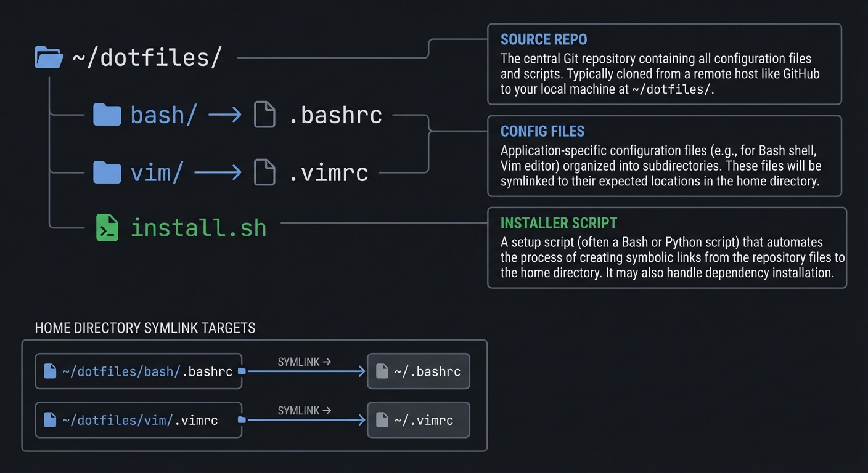Click the blue vim/ folder icon
This screenshot has height=473, width=868.
pos(107,172)
